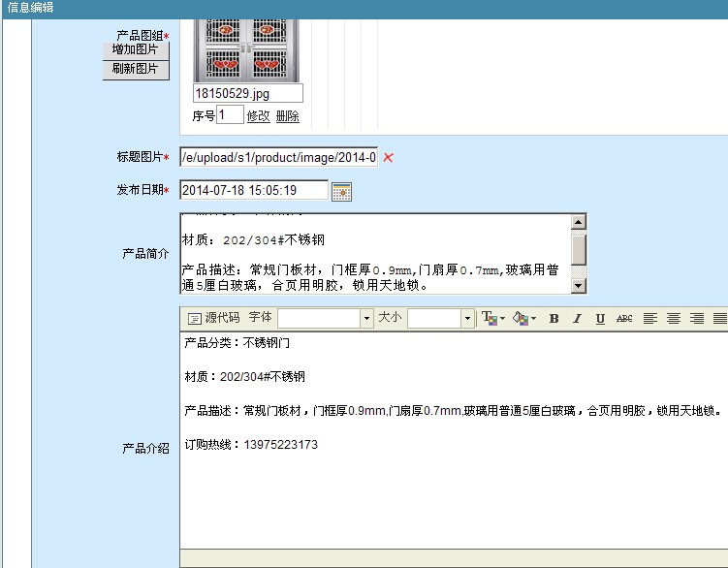The image size is (728, 568).
Task: Clear title image with red X
Action: tap(389, 157)
